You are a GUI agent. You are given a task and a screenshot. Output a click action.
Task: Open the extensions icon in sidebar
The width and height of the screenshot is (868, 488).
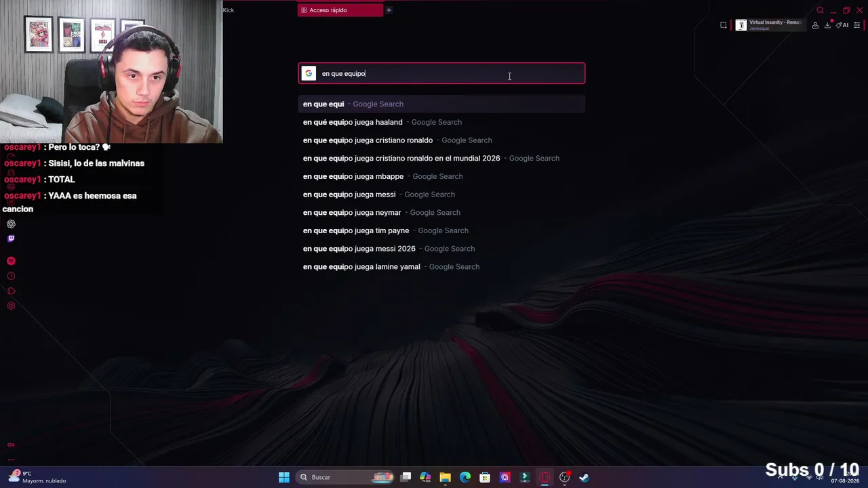coord(11,291)
